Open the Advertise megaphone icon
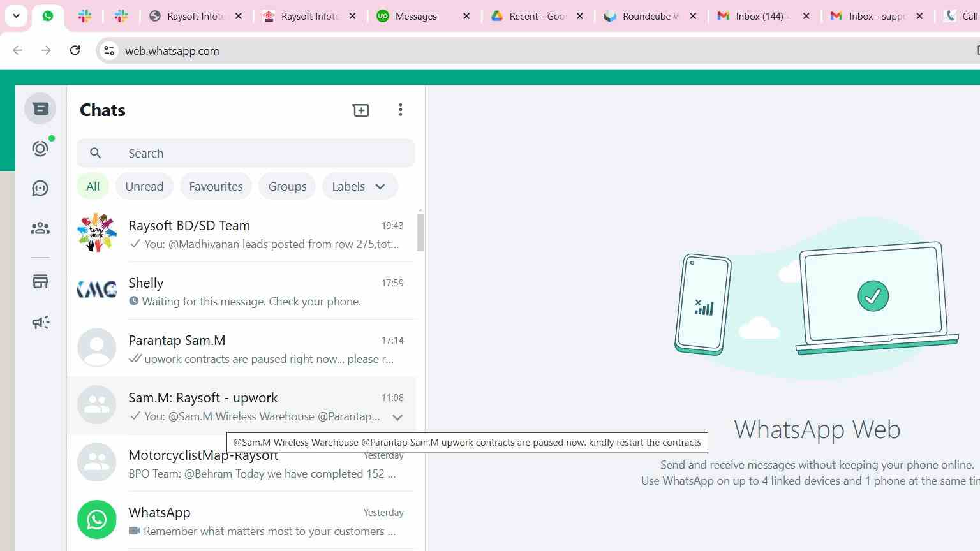This screenshot has height=551, width=980. 40,323
